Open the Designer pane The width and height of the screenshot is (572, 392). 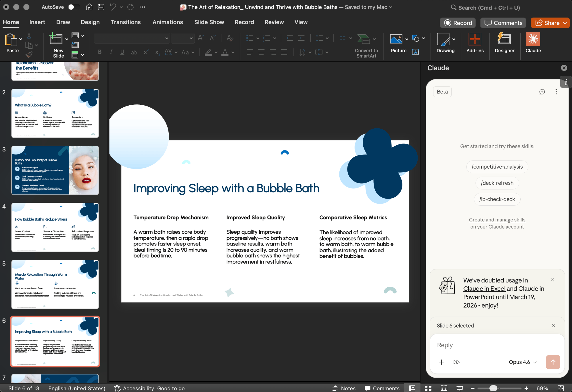tap(505, 44)
